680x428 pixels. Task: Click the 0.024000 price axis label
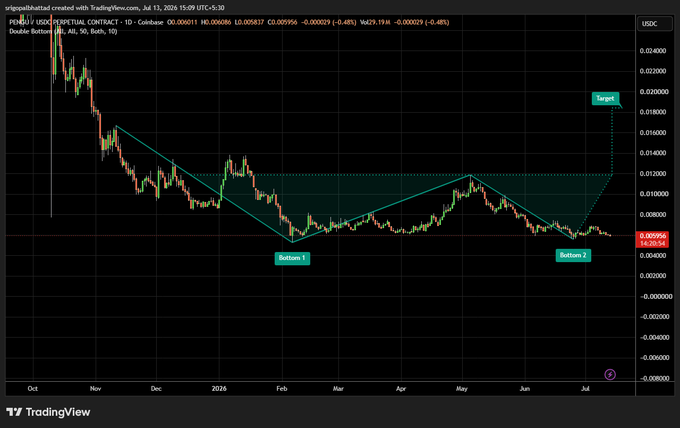coord(653,51)
